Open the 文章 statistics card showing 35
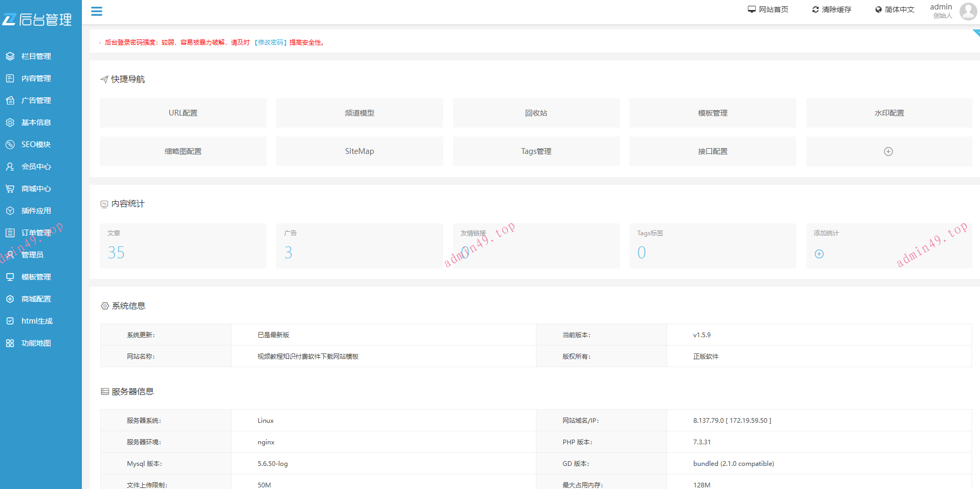980x489 pixels. [x=183, y=246]
